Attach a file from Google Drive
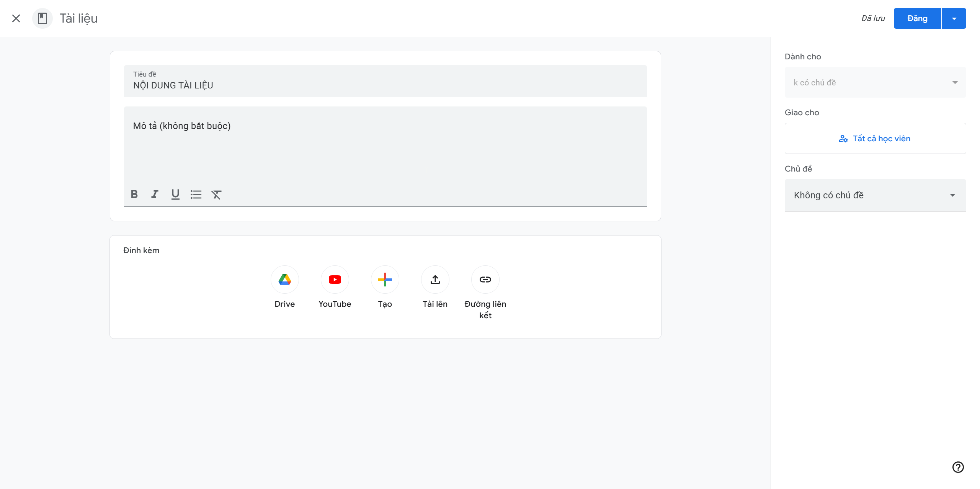980x489 pixels. pos(284,280)
